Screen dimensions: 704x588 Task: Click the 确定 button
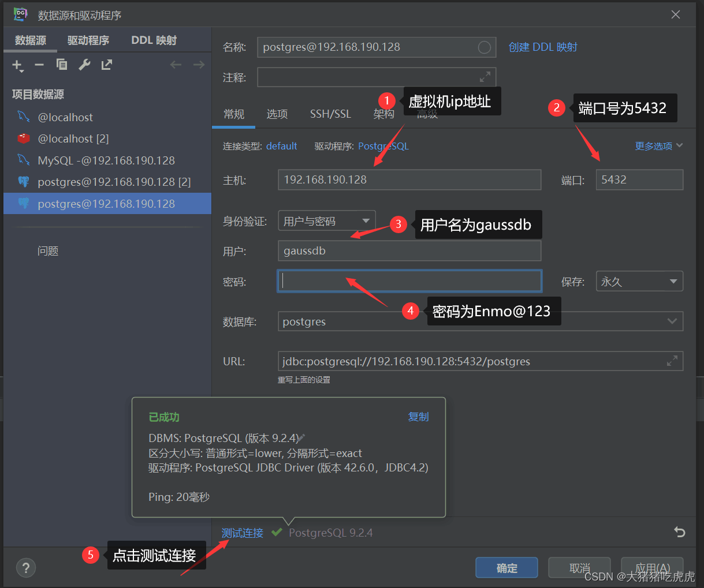[x=506, y=568]
